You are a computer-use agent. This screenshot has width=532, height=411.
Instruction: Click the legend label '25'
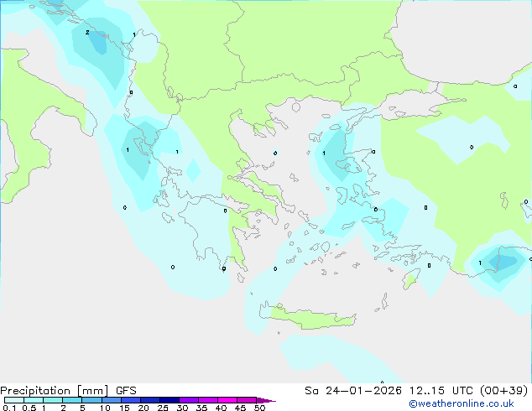(x=163, y=408)
